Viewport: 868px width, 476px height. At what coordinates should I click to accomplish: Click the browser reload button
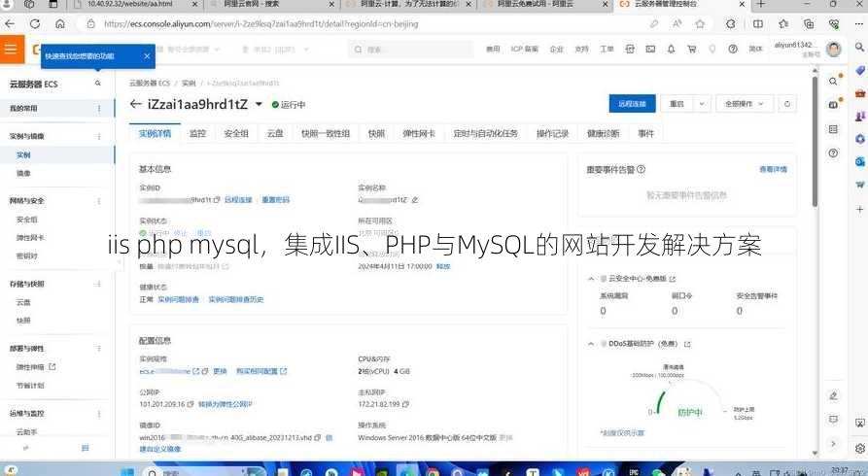(35, 23)
